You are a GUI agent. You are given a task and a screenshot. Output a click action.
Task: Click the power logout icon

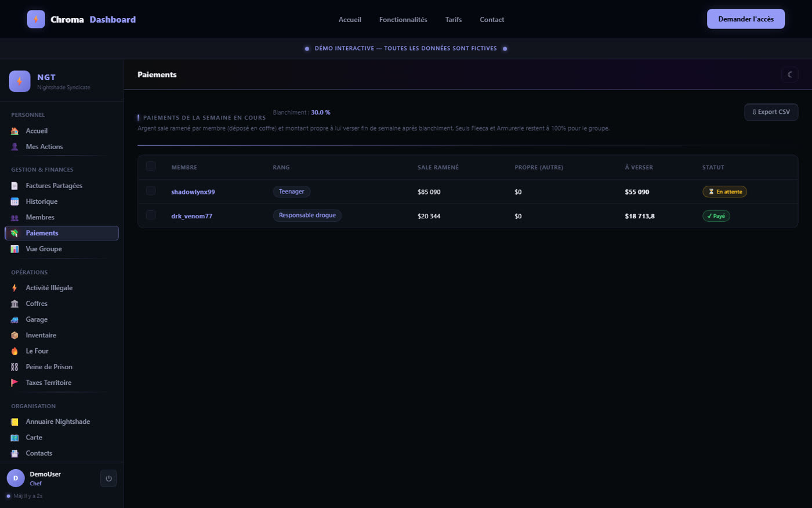(108, 478)
